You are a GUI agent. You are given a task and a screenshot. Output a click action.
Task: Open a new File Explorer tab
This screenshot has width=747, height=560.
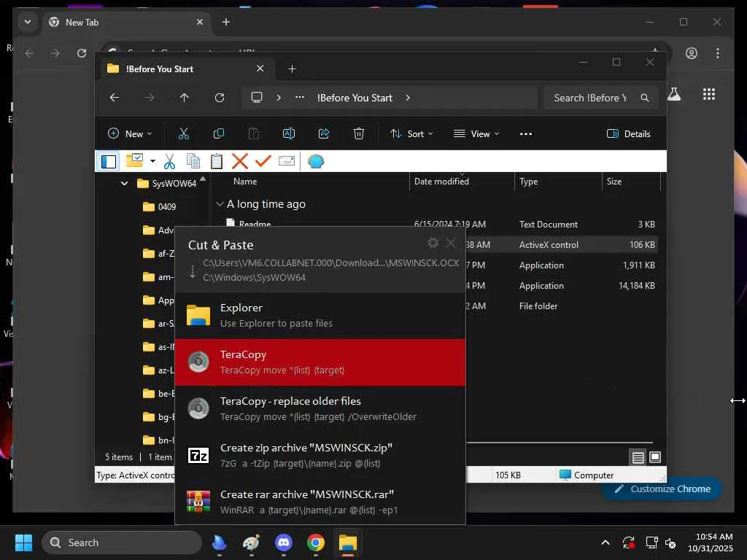[x=292, y=69]
